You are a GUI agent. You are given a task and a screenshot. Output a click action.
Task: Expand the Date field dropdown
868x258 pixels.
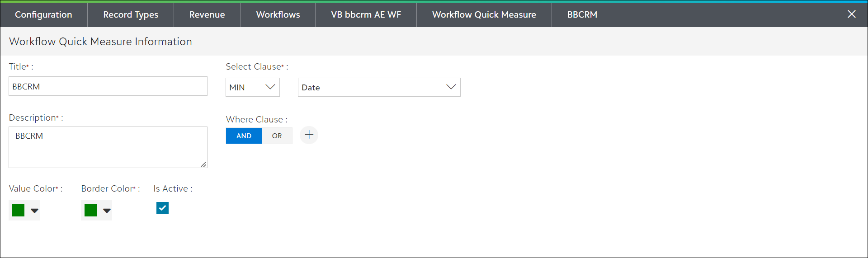[379, 87]
